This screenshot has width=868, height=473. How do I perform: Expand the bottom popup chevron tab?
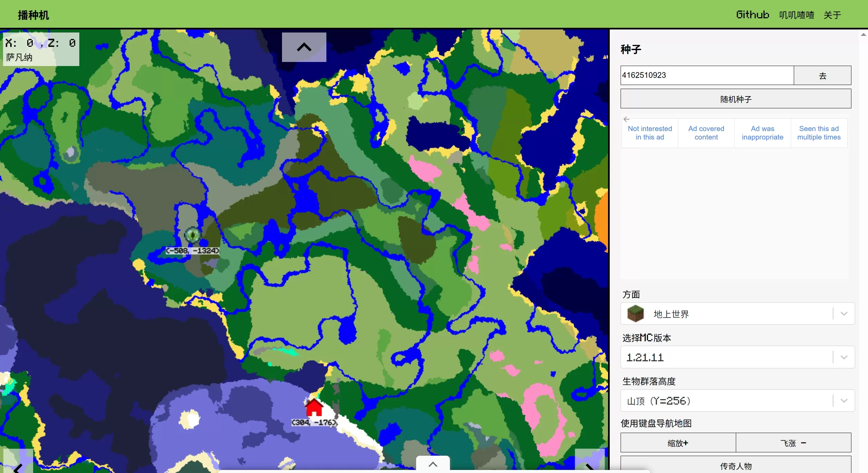click(433, 464)
